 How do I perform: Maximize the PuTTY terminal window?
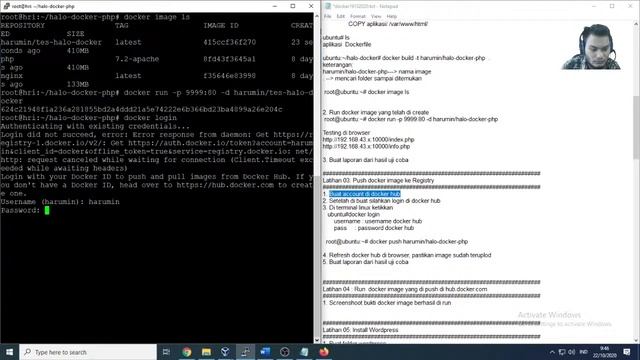[x=293, y=6]
